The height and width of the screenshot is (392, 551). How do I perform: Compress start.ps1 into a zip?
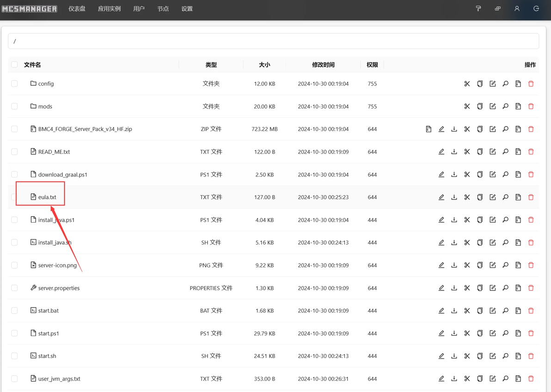518,333
